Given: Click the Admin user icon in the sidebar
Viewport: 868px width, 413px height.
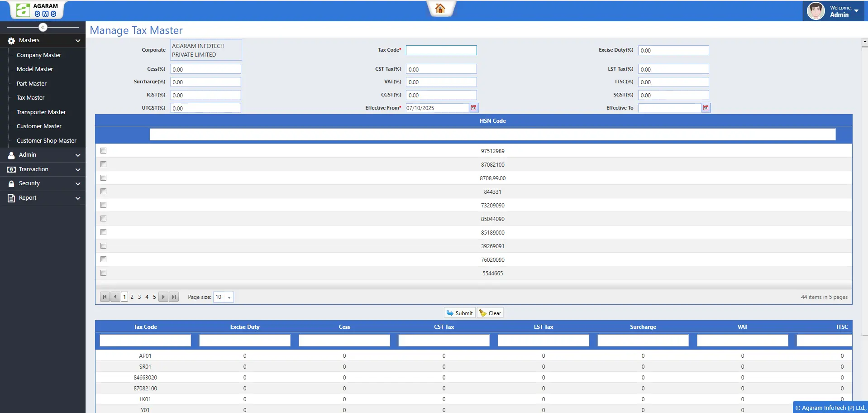Looking at the screenshot, I should click(x=10, y=155).
